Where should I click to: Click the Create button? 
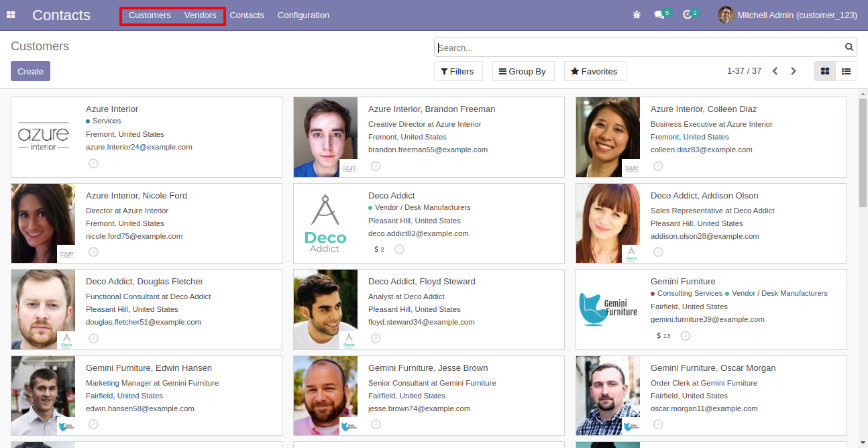(30, 71)
